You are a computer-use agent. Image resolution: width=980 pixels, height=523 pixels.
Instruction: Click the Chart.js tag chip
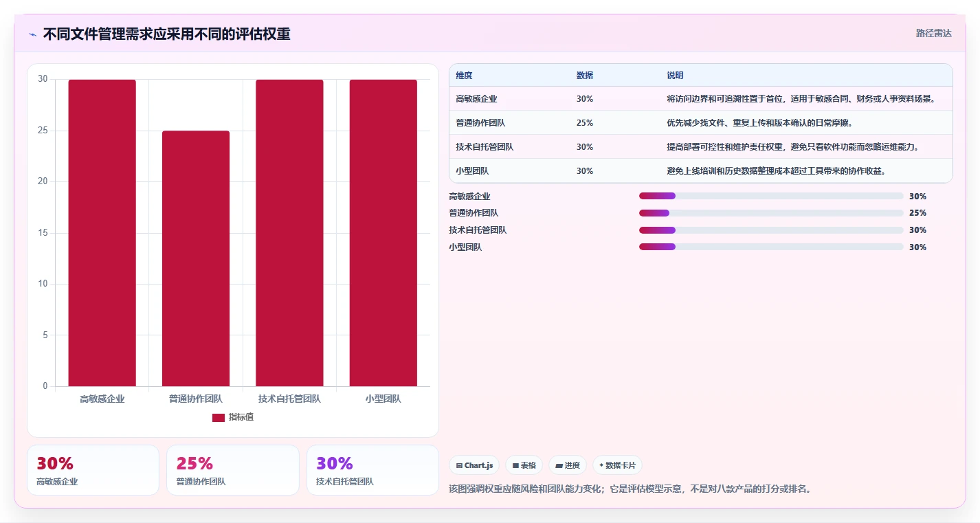click(x=474, y=465)
